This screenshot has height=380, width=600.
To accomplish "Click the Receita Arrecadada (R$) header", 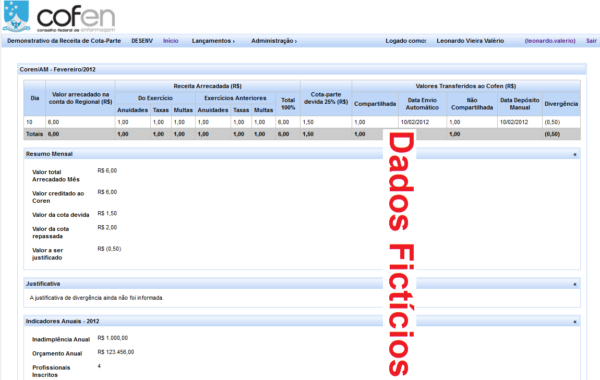I will (x=207, y=86).
